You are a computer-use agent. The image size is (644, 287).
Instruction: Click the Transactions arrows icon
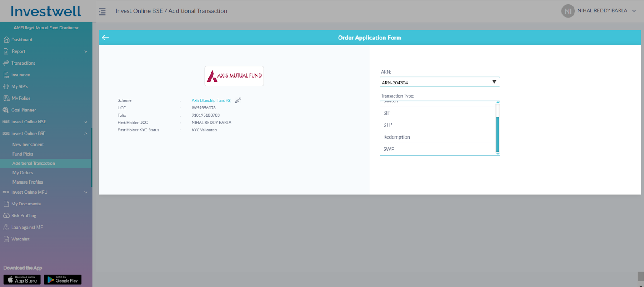click(6, 63)
